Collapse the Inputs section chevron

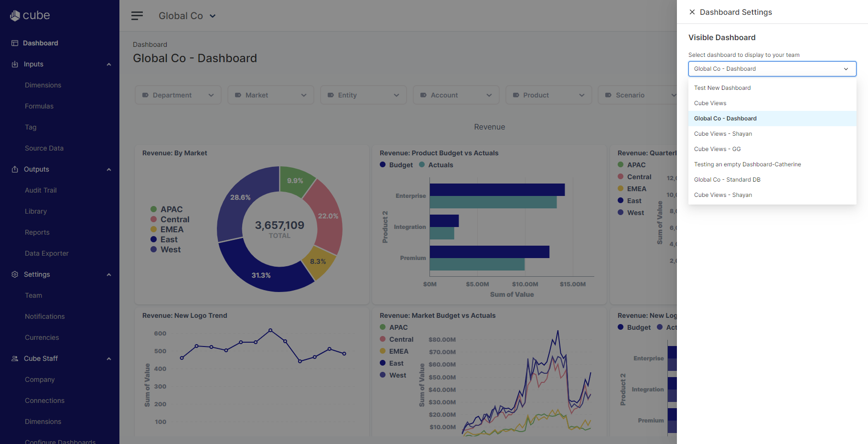[x=109, y=65]
